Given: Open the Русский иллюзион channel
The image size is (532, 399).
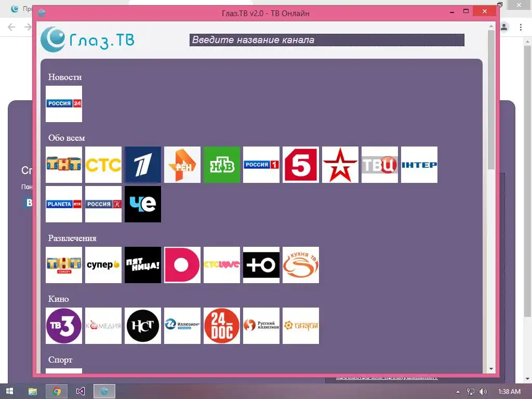Looking at the screenshot, I should point(261,326).
